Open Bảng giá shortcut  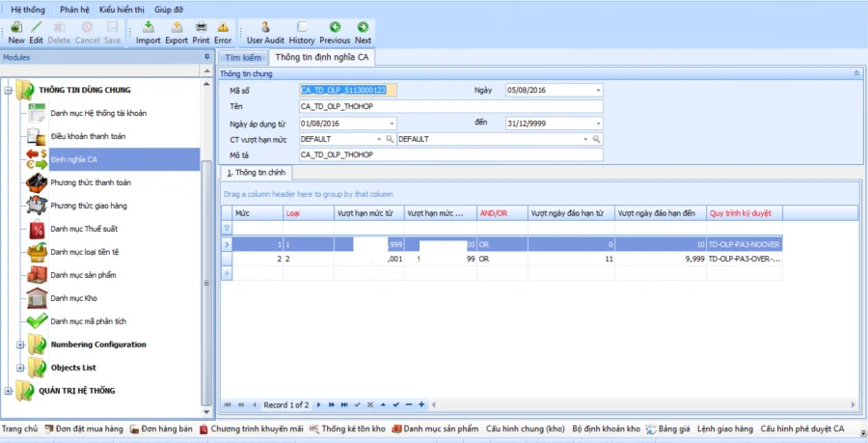click(x=668, y=429)
